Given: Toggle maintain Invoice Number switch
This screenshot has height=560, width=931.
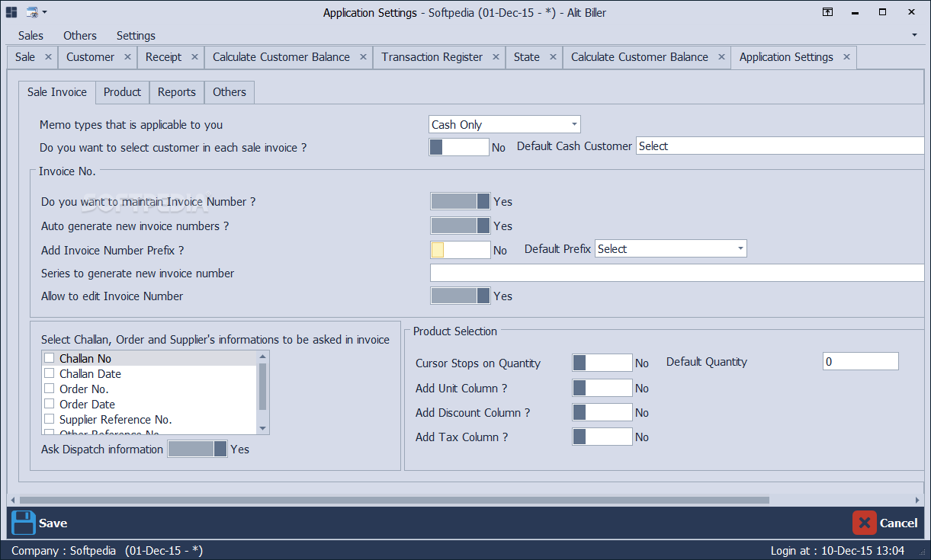Looking at the screenshot, I should coord(461,201).
